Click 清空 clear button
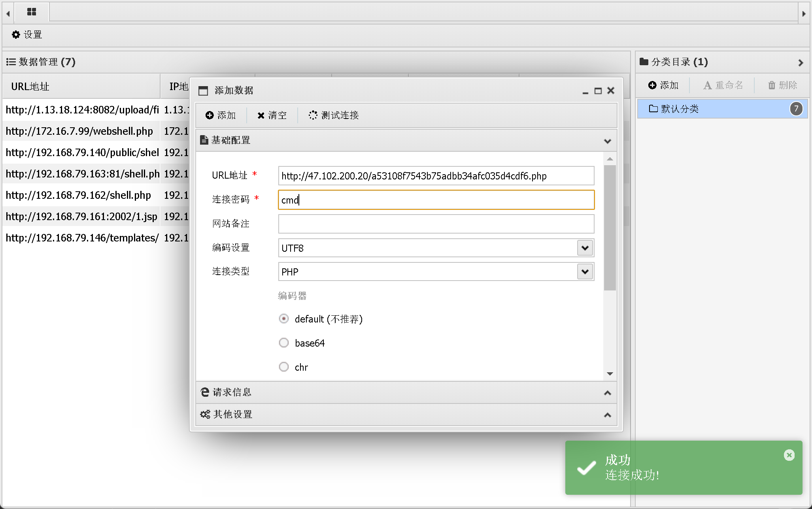The image size is (812, 509). [272, 115]
